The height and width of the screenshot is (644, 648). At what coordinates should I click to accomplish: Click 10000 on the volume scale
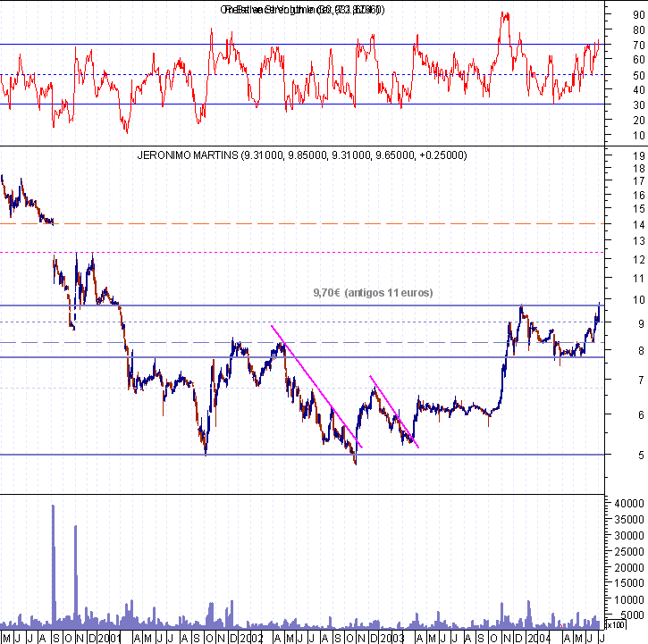click(x=629, y=600)
